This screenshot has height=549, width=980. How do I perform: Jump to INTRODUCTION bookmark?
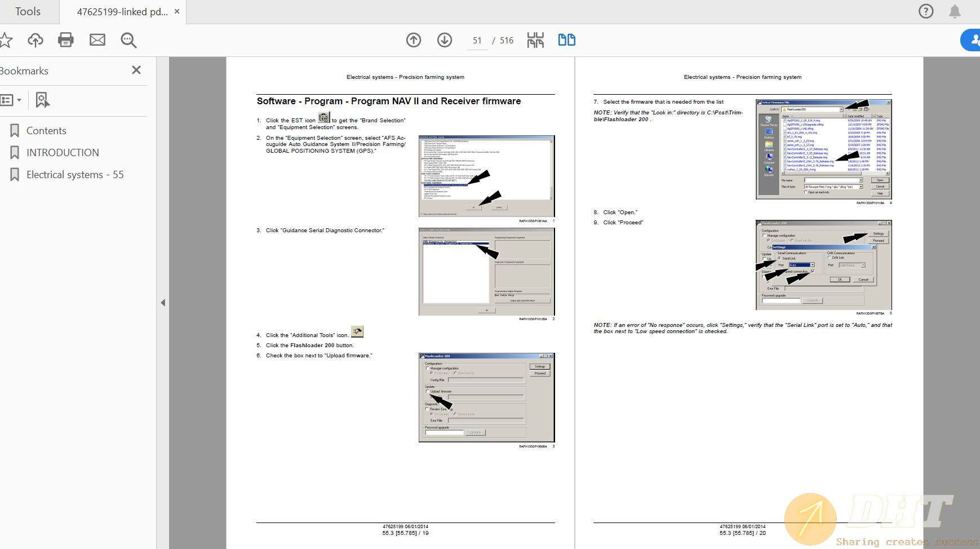click(x=63, y=153)
